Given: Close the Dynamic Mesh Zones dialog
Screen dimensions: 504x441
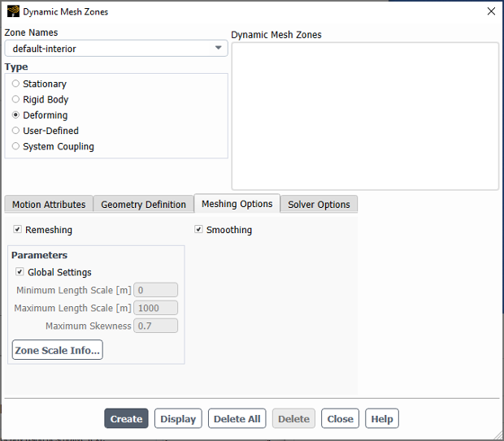Looking at the screenshot, I should [x=491, y=11].
